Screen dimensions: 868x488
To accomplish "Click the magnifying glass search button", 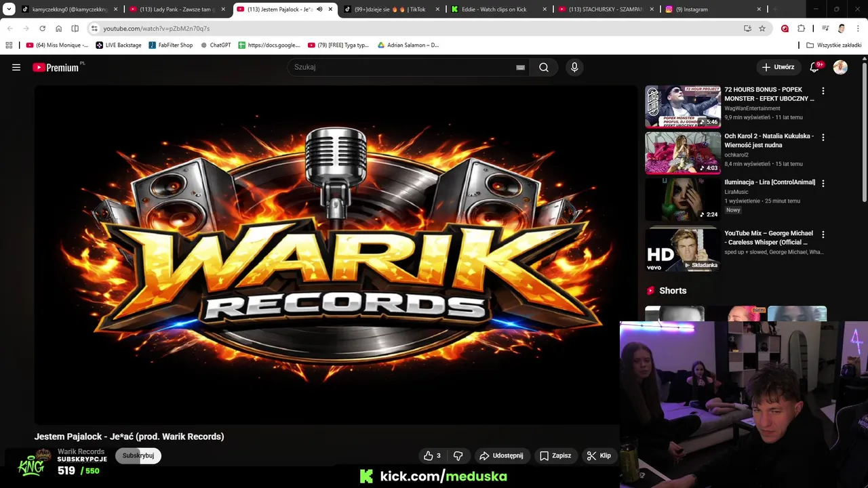I will click(x=544, y=67).
